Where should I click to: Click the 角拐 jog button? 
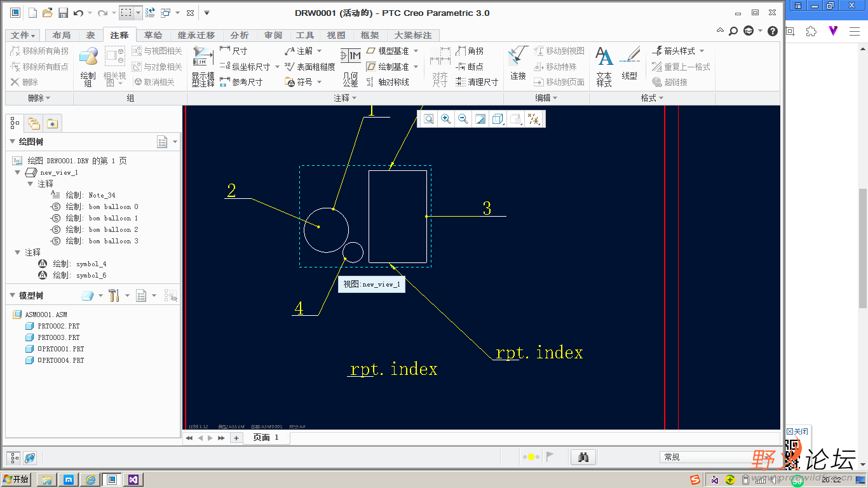pyautogui.click(x=470, y=51)
